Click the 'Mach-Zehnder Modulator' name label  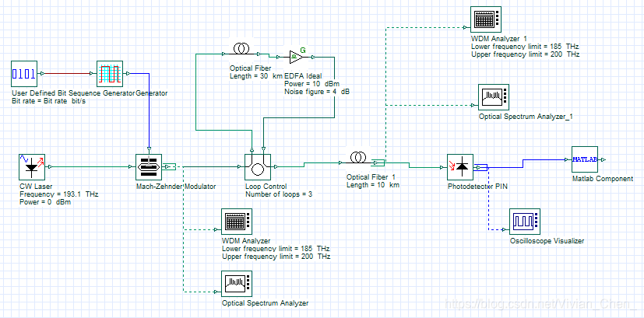pyautogui.click(x=176, y=187)
